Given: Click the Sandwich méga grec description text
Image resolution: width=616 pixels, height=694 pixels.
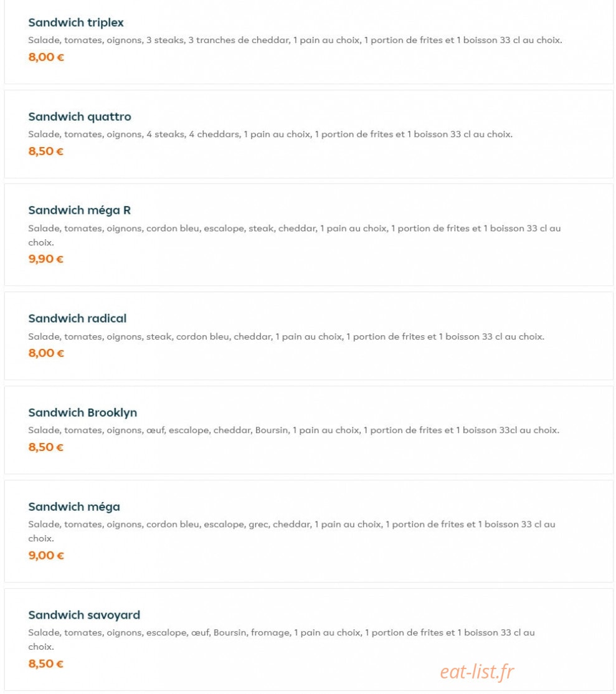Looking at the screenshot, I should pyautogui.click(x=291, y=531).
